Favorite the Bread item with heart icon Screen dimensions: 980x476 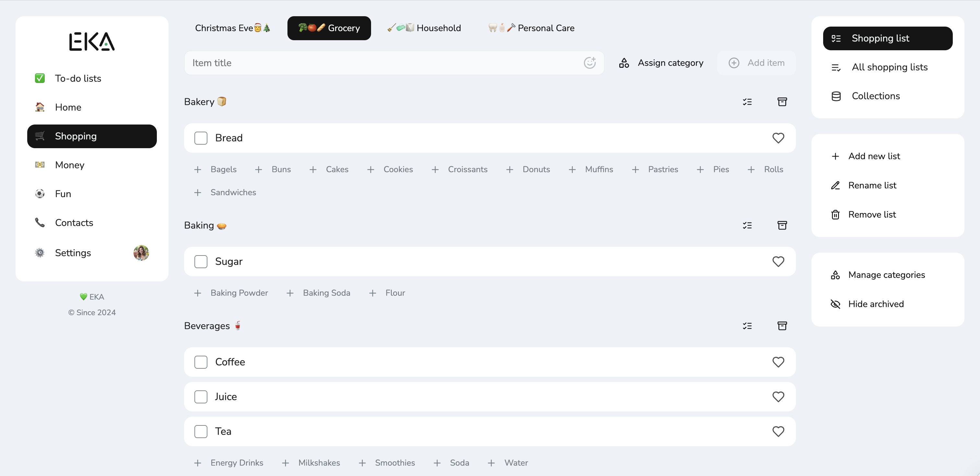[x=778, y=138]
